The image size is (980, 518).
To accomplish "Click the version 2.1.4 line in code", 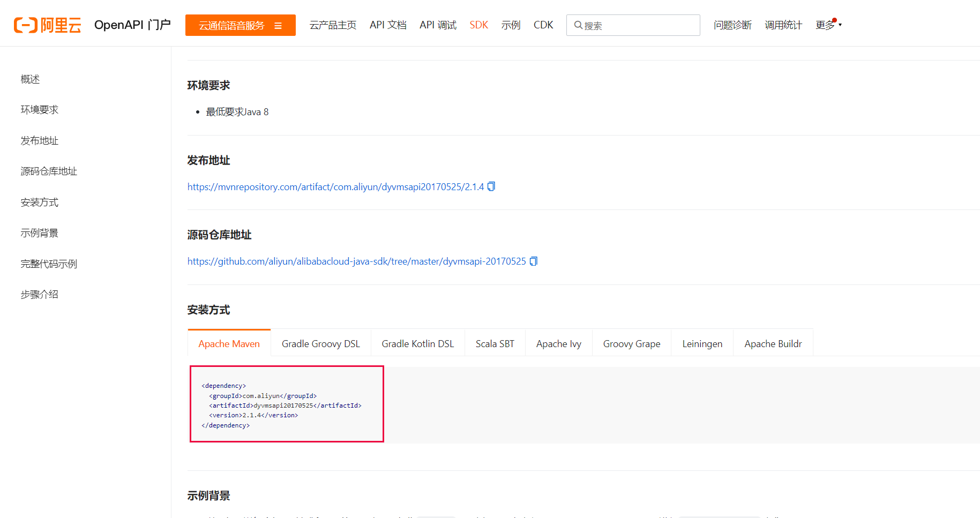I will pyautogui.click(x=253, y=415).
